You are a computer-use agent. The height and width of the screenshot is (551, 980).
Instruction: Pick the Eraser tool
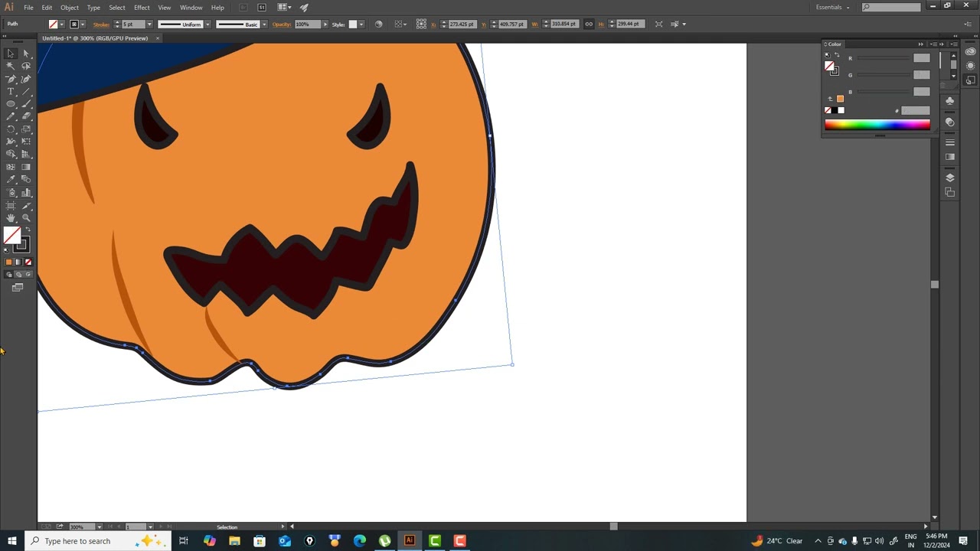tap(26, 116)
